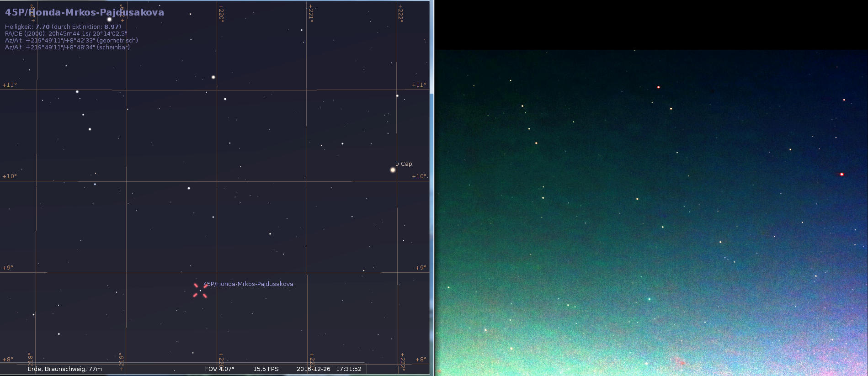
Task: Click the Az/Alt scheinbar coordinates line
Action: 67,48
